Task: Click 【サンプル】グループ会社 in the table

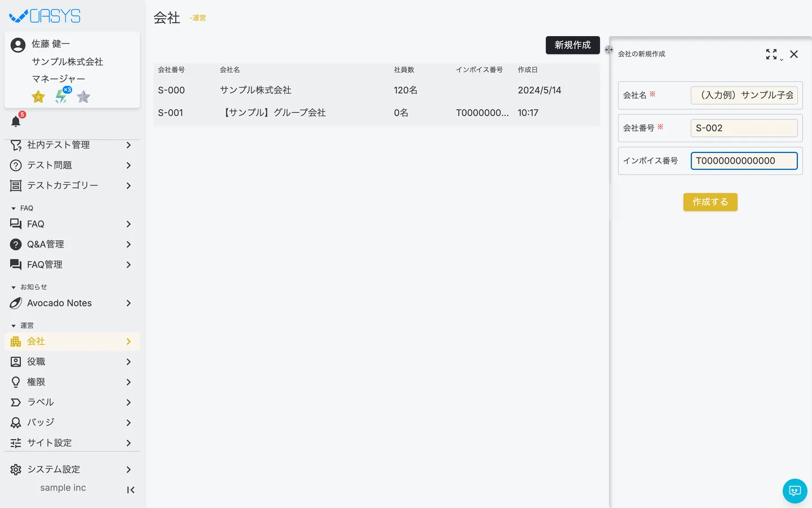Action: point(273,113)
